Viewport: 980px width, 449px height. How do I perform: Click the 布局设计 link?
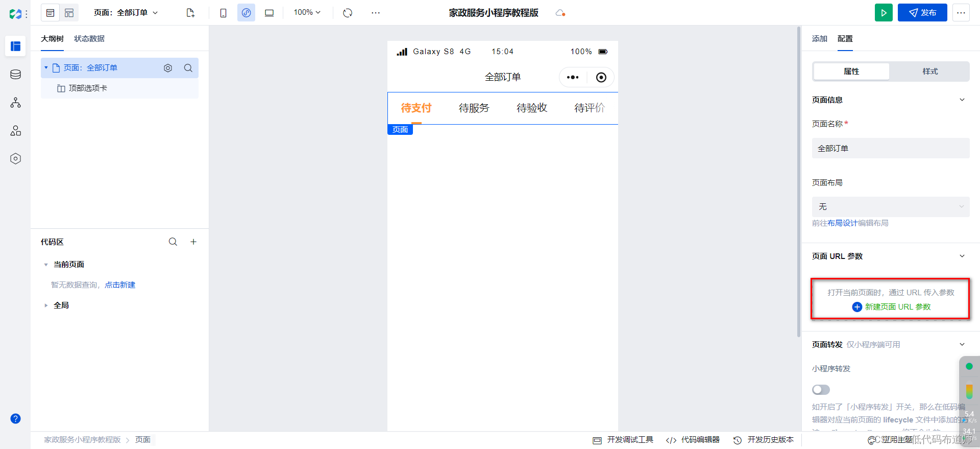pyautogui.click(x=843, y=223)
